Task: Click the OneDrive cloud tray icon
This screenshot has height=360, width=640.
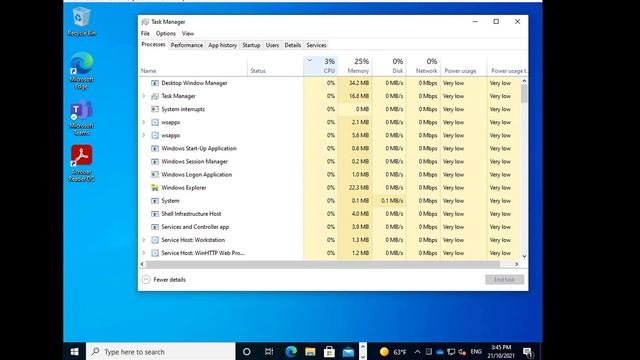Action: coord(440,351)
